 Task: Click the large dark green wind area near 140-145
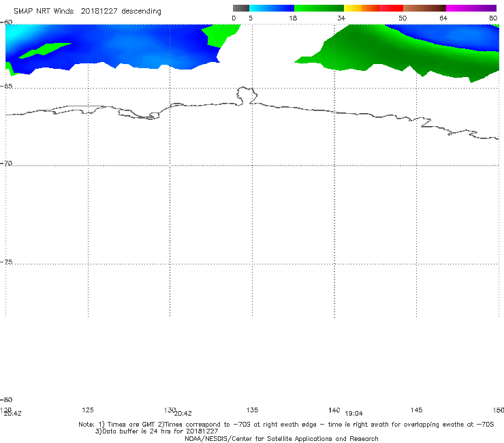point(385,53)
